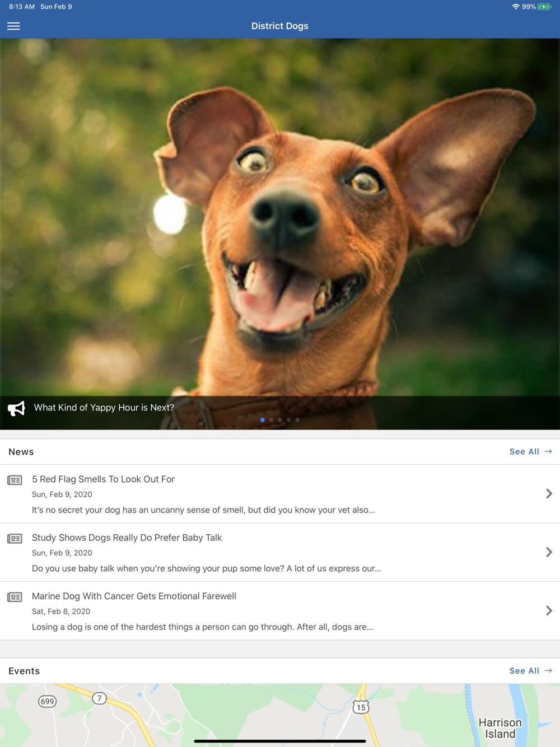Open See All for Events

(530, 671)
